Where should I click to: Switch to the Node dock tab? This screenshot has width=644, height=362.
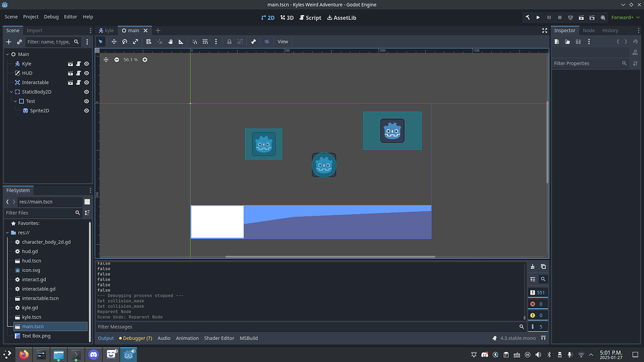[x=589, y=30]
